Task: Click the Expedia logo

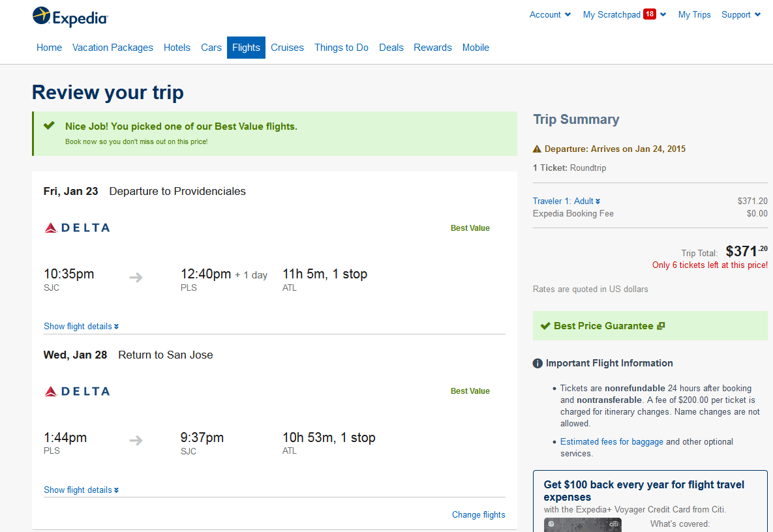Action: (70, 17)
